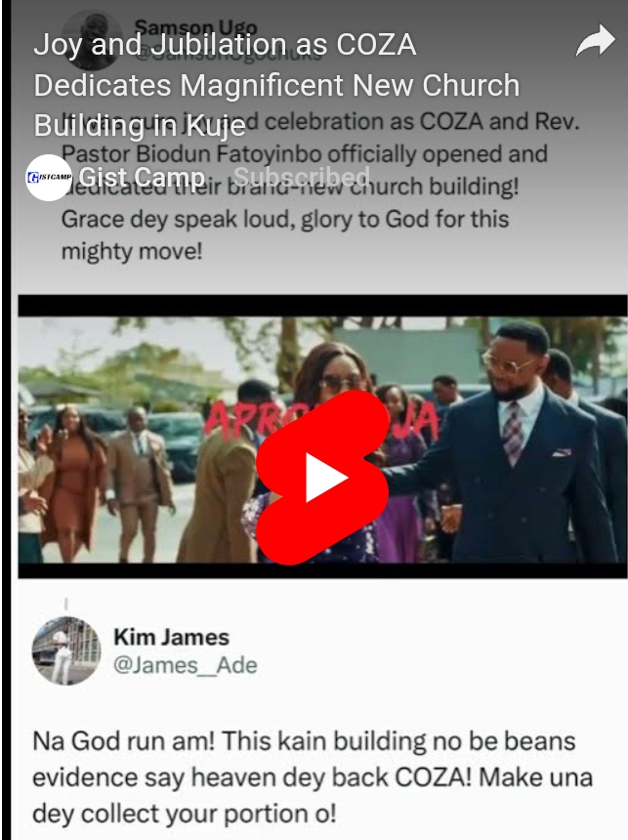Click Kim James profile picture
This screenshot has height=840, width=628.
[66, 651]
